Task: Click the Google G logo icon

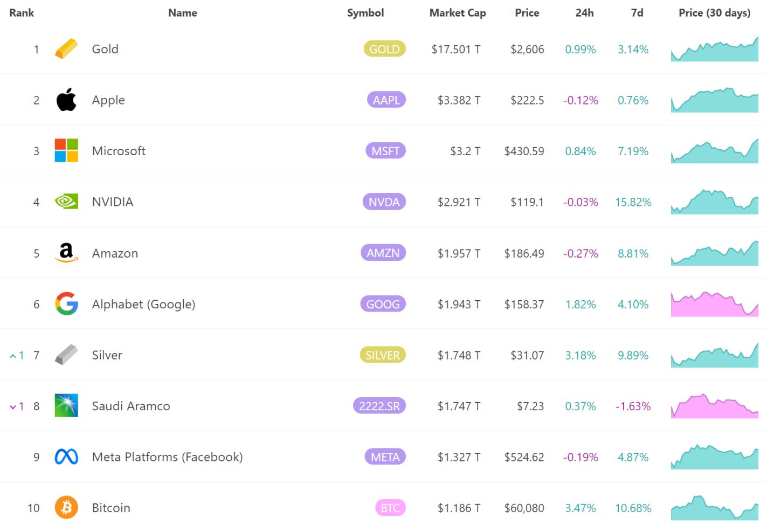Action: click(66, 303)
